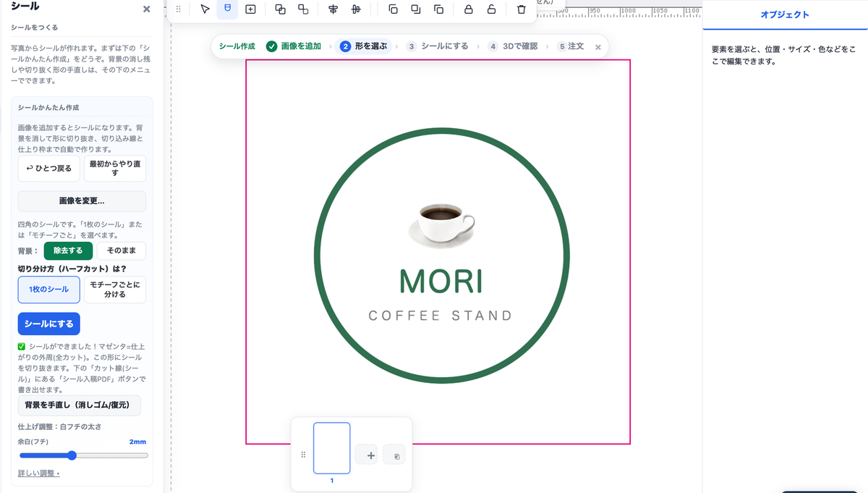Click the open padlock unlock icon

(491, 9)
